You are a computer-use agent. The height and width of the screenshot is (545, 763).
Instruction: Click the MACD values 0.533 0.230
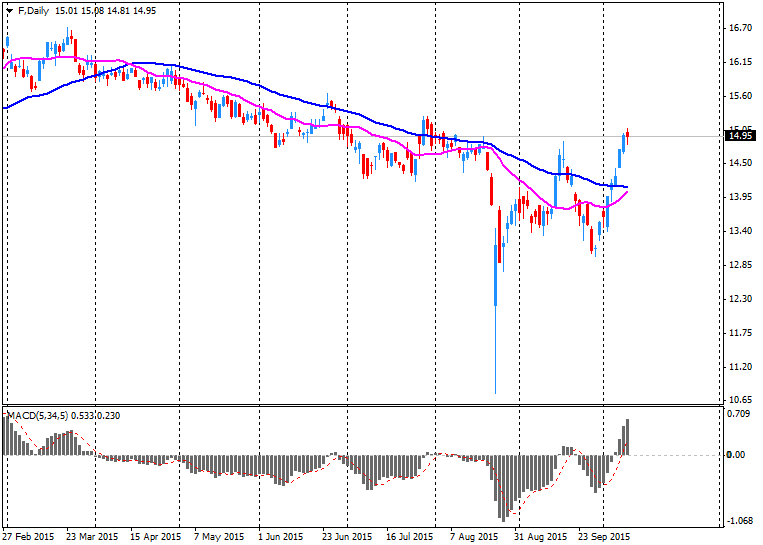point(96,416)
